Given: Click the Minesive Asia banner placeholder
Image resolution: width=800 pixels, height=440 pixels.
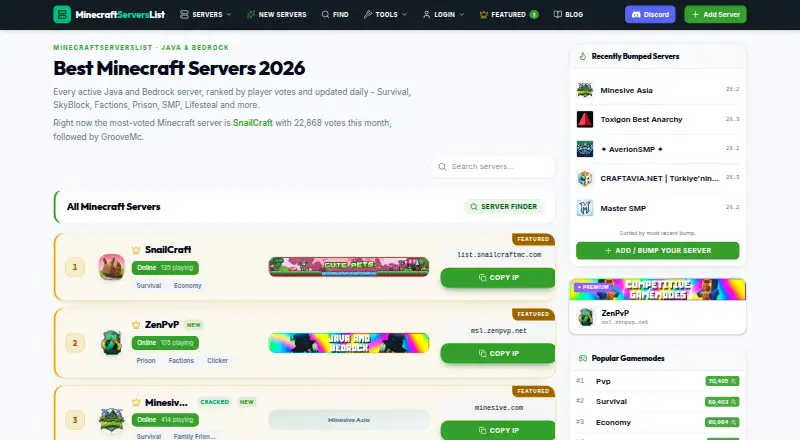Looking at the screenshot, I should click(349, 420).
